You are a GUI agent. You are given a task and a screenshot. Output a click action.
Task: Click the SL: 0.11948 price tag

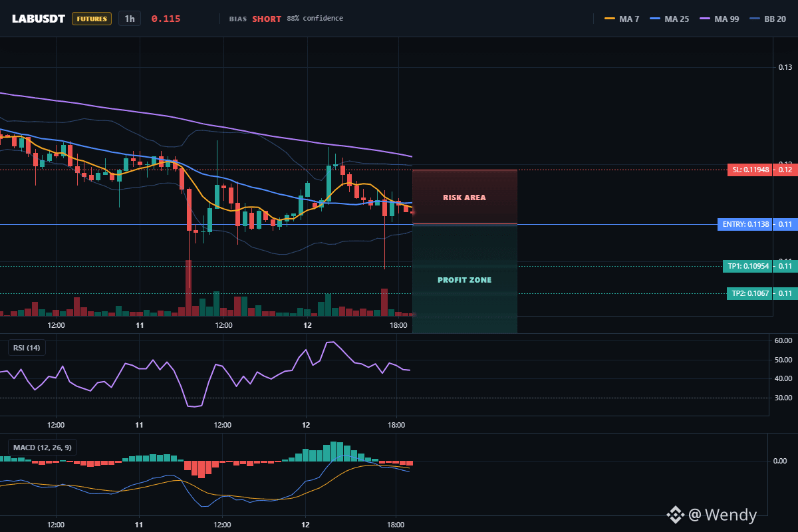[x=751, y=170]
